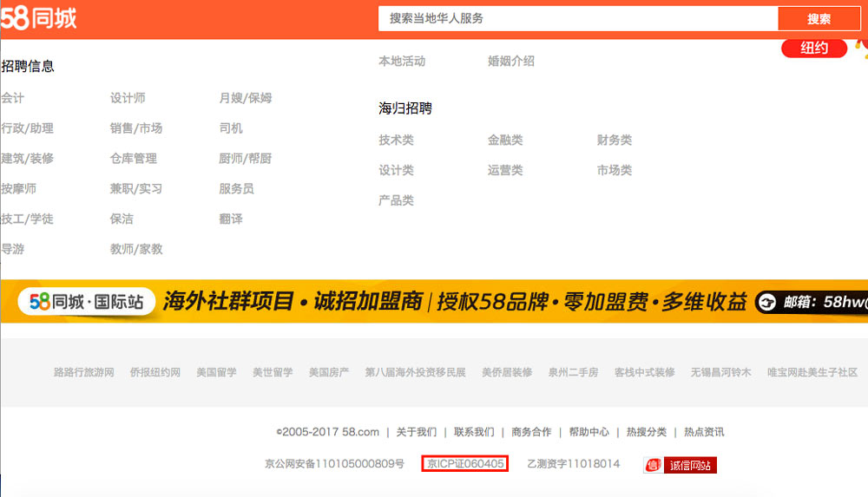Visit the 路路行旅游网 partner link

coord(83,372)
